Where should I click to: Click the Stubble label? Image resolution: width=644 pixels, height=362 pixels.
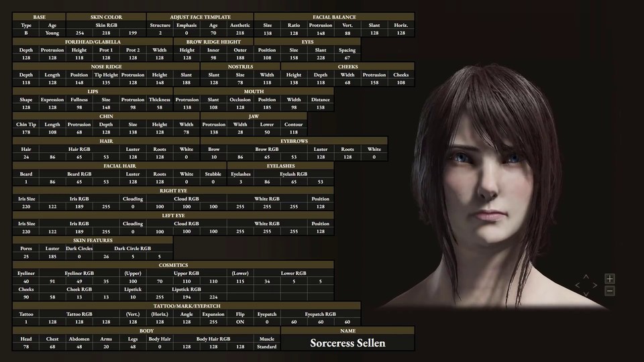(x=213, y=174)
